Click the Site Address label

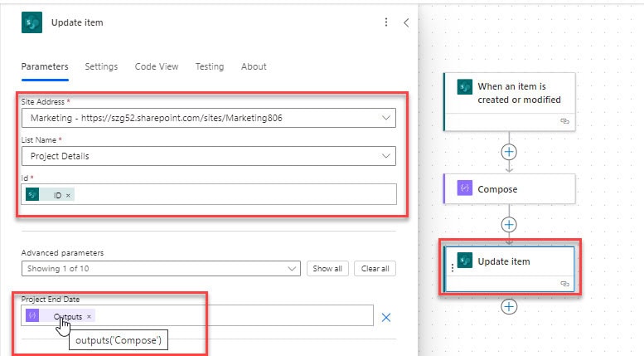(43, 101)
